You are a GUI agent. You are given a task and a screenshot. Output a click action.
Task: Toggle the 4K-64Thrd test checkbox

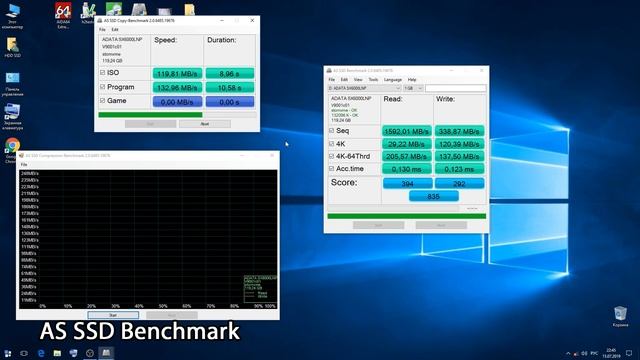[331, 156]
